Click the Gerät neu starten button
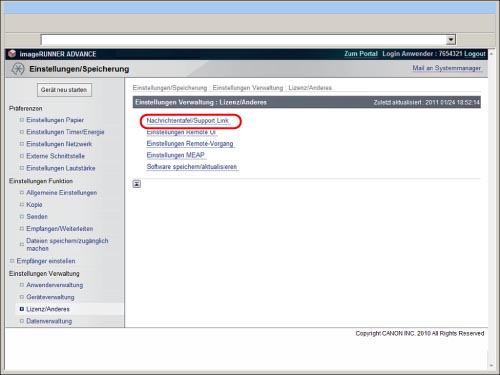The image size is (500, 375). click(64, 90)
